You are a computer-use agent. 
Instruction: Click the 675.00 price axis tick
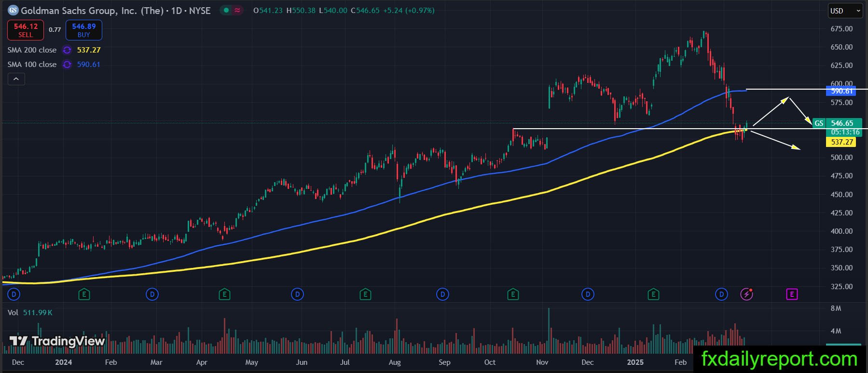tap(841, 29)
